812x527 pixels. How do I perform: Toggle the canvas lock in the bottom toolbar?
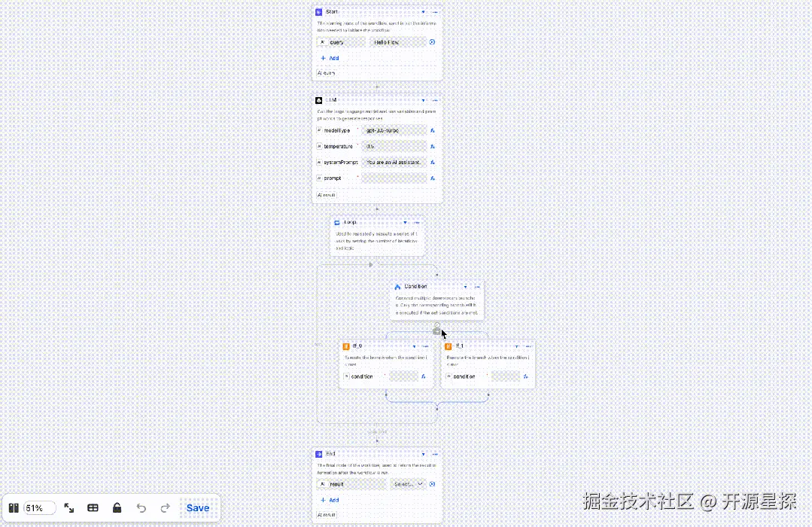pos(117,507)
